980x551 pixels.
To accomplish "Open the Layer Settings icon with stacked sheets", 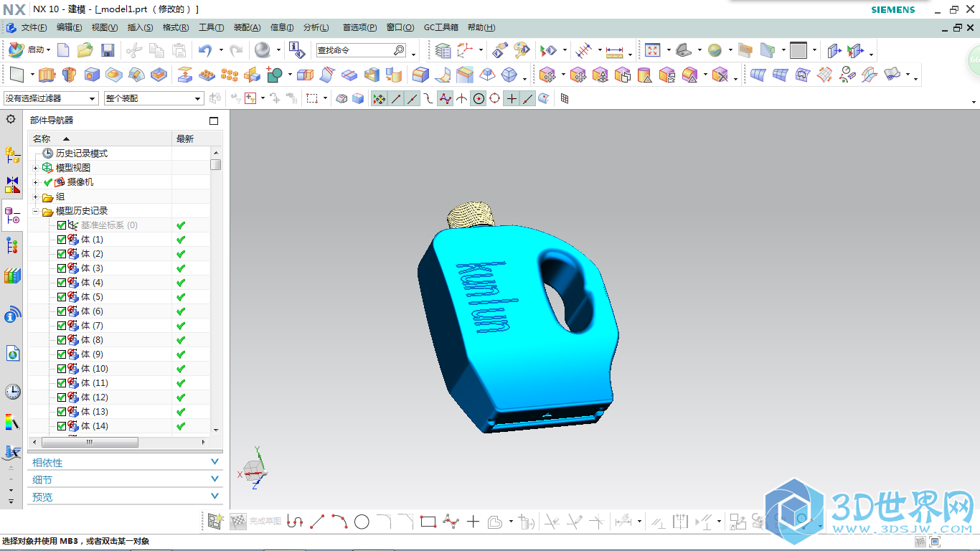I will pyautogui.click(x=443, y=50).
